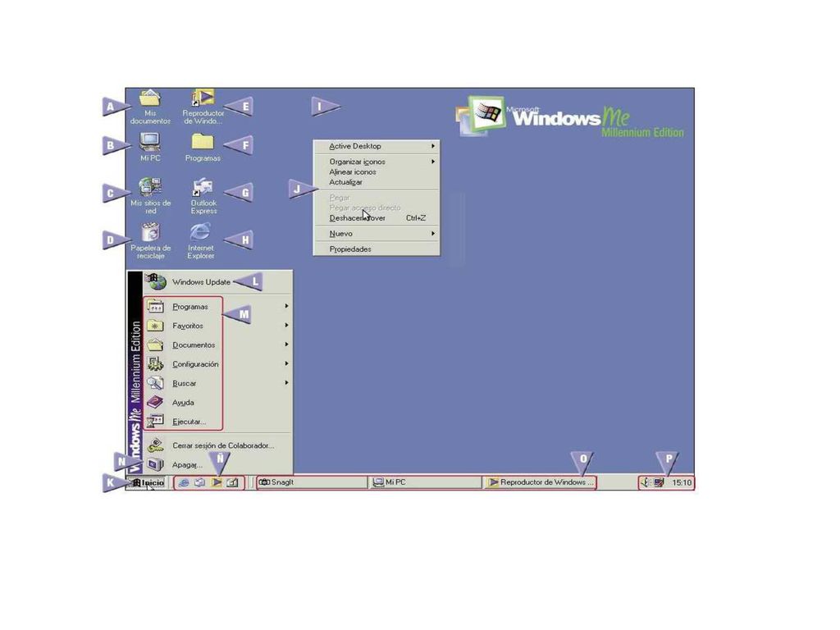Open Organizar iconos context menu item
This screenshot has height=630, width=840.
(x=377, y=162)
